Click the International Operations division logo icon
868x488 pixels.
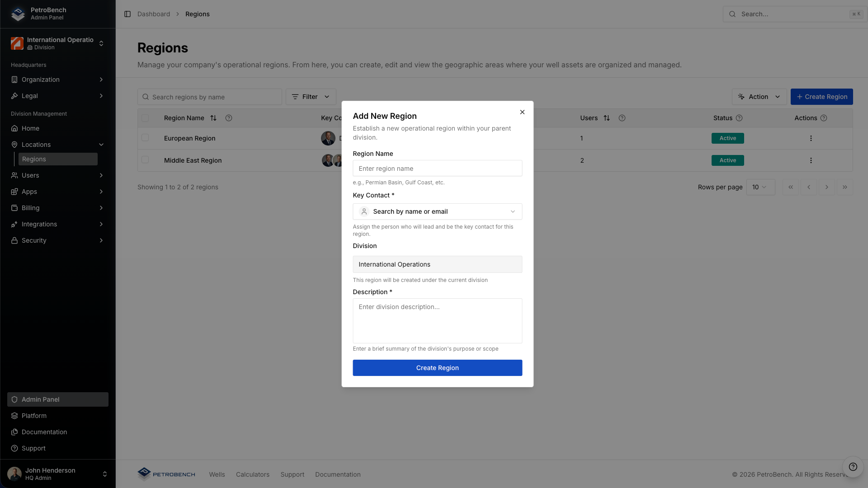[x=17, y=43]
